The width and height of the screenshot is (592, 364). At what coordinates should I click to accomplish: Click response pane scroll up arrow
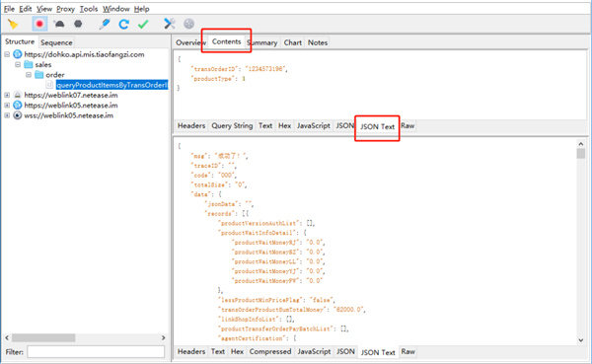[581, 144]
